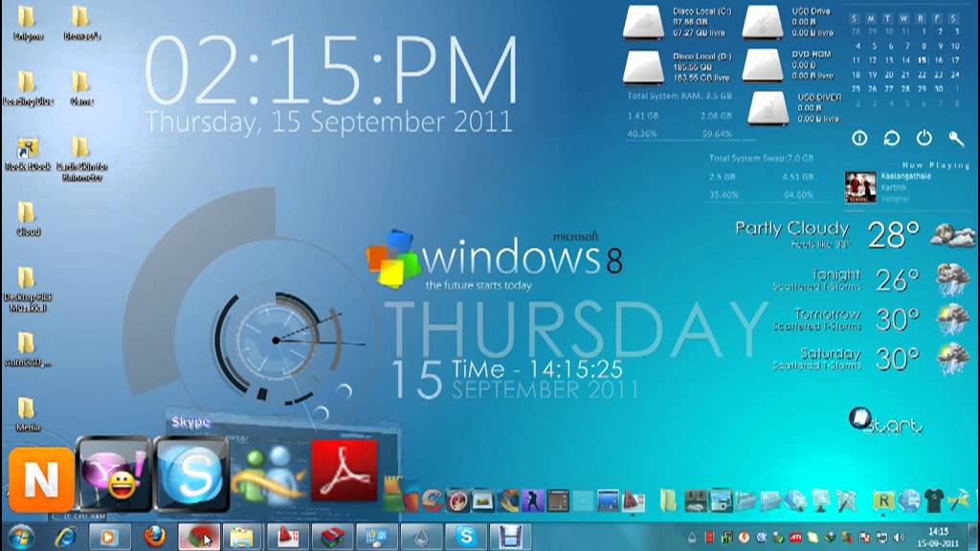Screen dimensions: 980x551
Task: Open Adobe Reader from the dock
Action: click(345, 471)
